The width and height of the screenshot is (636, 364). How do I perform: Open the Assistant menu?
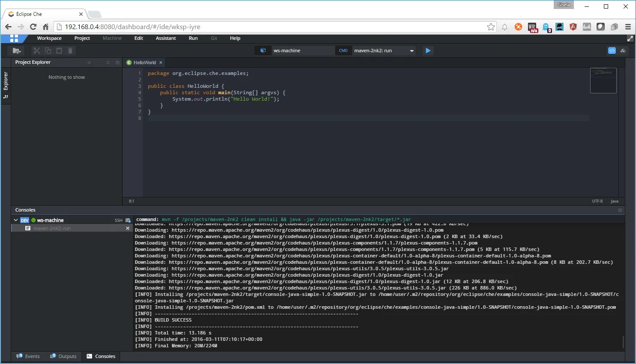pyautogui.click(x=166, y=38)
